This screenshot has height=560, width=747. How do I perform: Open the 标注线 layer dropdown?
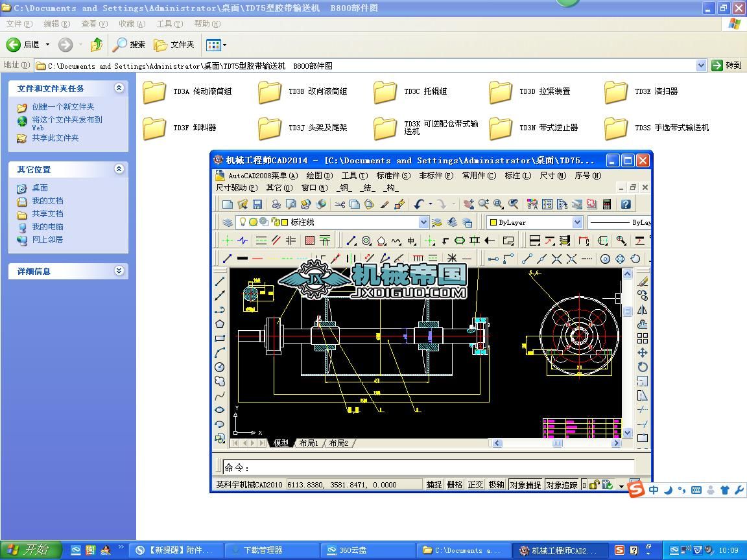[423, 222]
